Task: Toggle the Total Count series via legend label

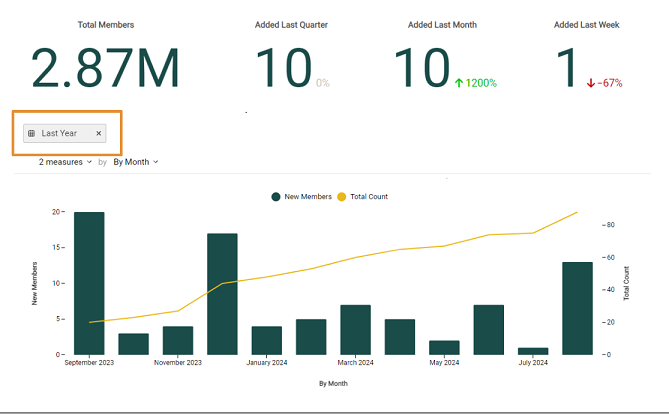Action: tap(368, 196)
